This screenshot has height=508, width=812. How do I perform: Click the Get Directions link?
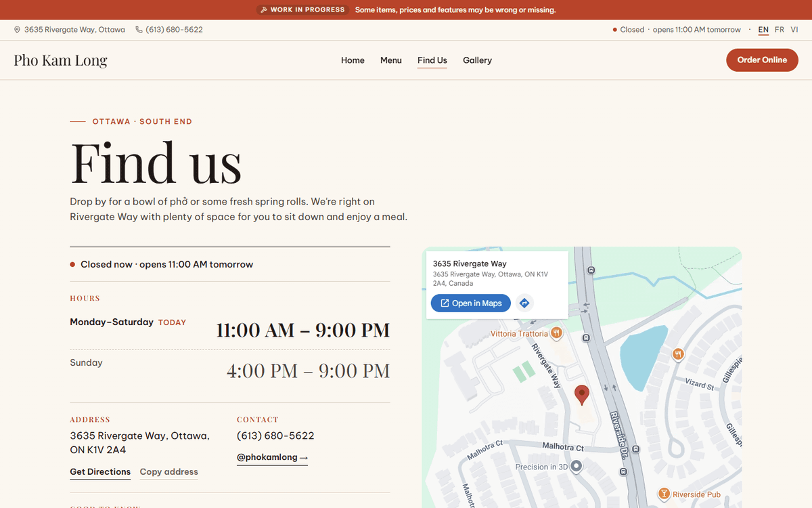click(100, 472)
